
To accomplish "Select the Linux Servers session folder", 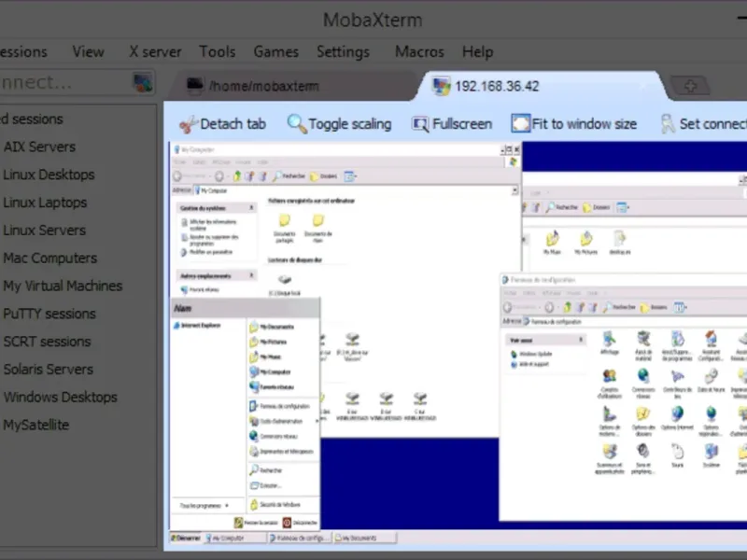I will coord(44,231).
